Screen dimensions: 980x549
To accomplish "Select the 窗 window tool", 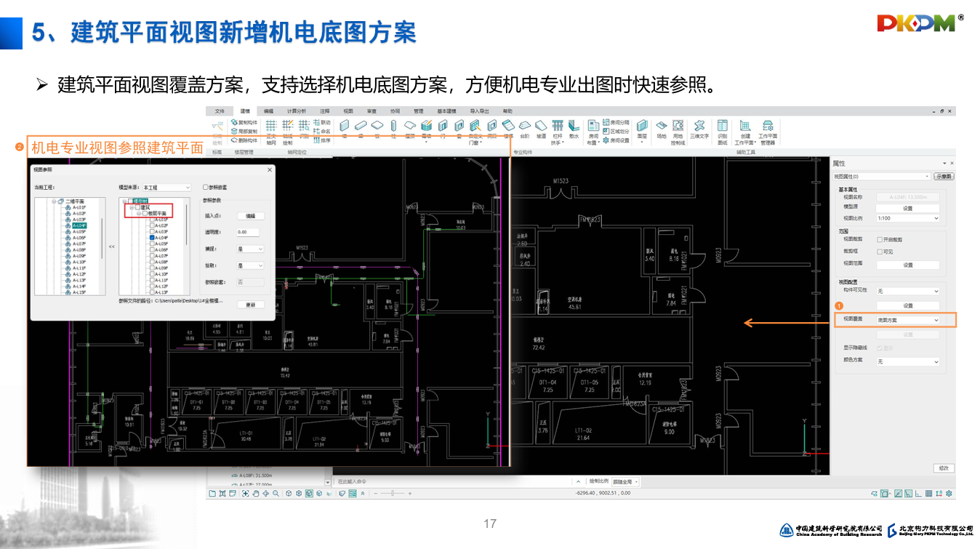I will point(459,129).
